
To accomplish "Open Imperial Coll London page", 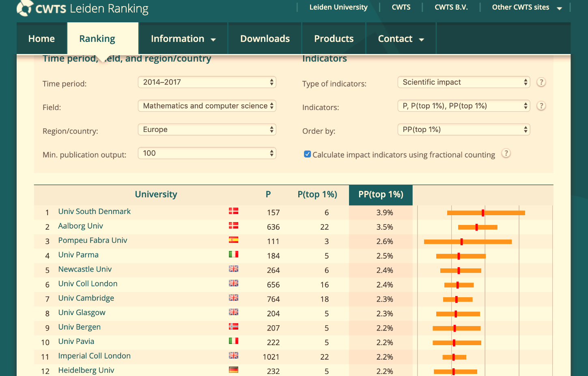I will [94, 356].
